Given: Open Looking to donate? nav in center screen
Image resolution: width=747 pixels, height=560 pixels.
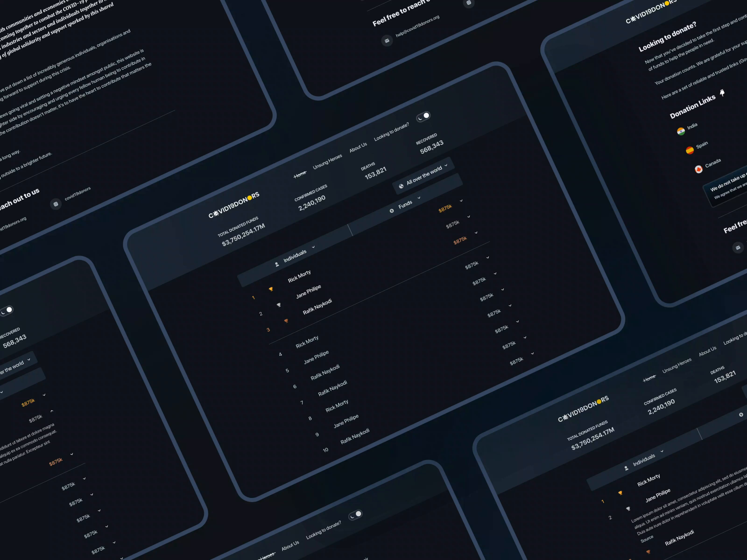Looking at the screenshot, I should click(x=391, y=132).
